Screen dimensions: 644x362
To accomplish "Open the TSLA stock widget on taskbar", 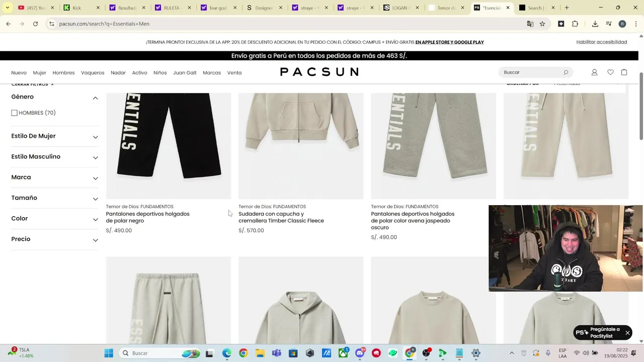I will 20,352.
